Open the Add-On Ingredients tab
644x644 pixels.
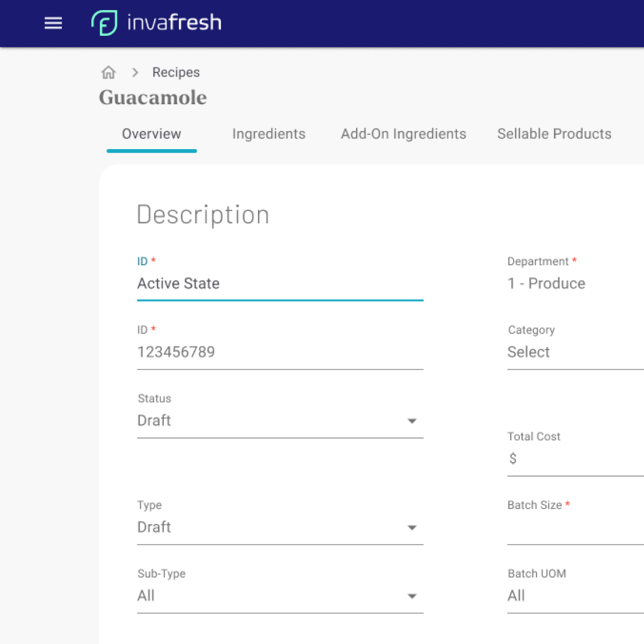(403, 134)
